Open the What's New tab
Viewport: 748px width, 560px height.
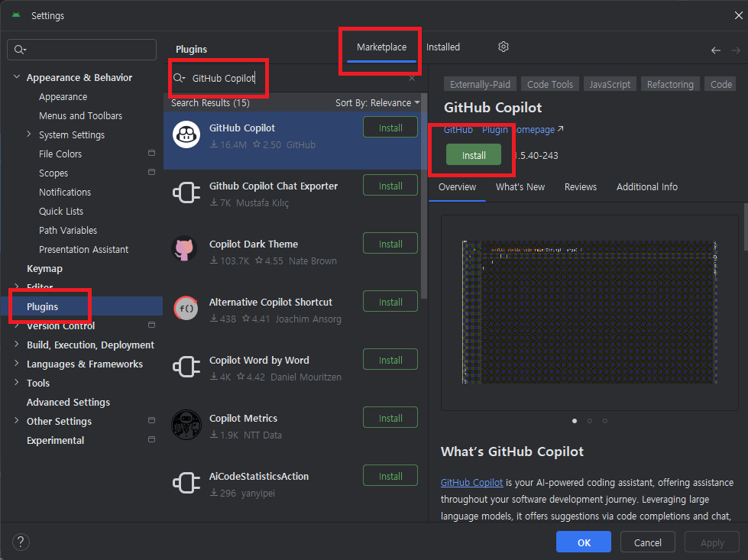[520, 187]
